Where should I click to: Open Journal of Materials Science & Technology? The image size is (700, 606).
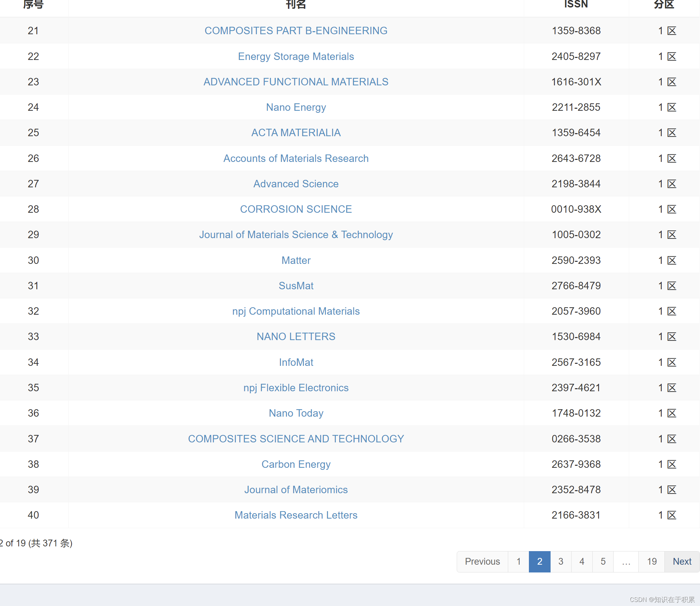296,234
